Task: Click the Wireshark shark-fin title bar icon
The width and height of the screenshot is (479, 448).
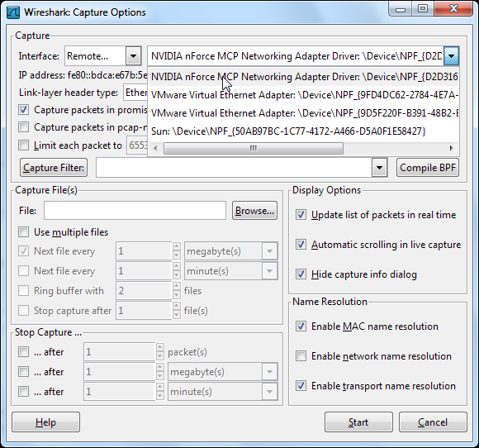Action: click(13, 12)
